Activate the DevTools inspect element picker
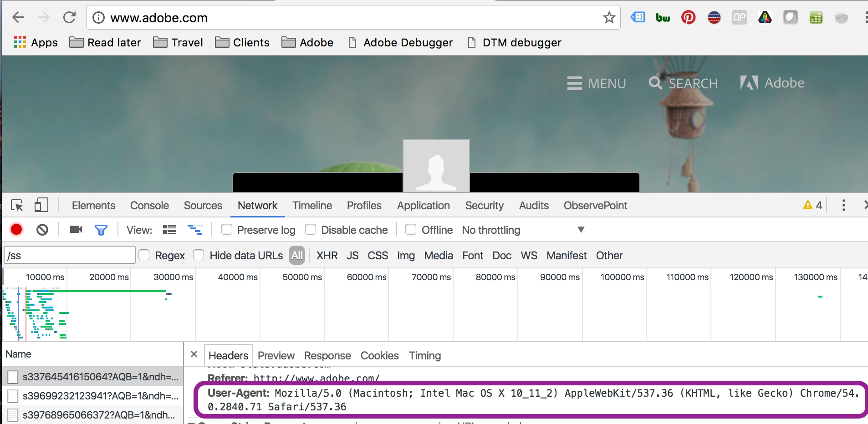Viewport: 868px width, 424px height. 17,206
